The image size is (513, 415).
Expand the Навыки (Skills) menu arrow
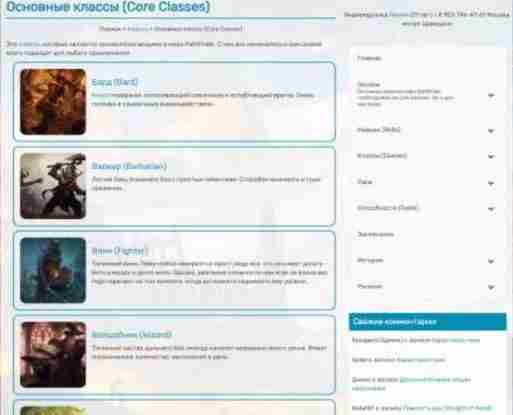pyautogui.click(x=491, y=131)
